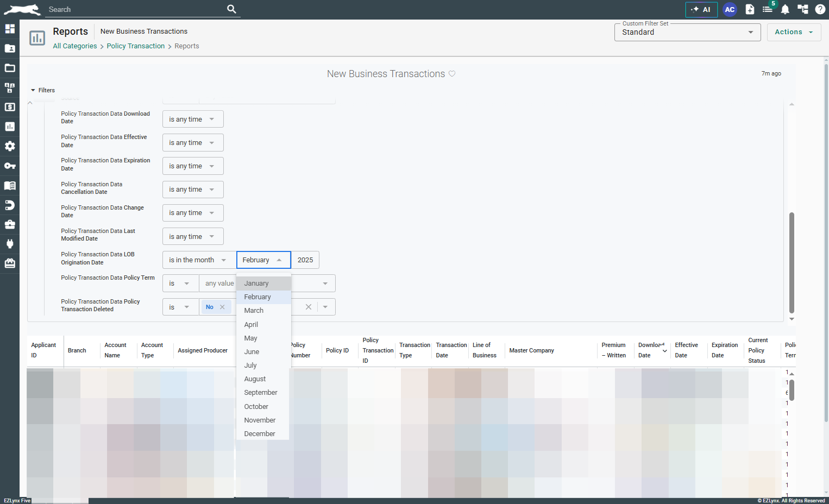The height and width of the screenshot is (504, 829).
Task: Open the AC user avatar menu
Action: 730,9
